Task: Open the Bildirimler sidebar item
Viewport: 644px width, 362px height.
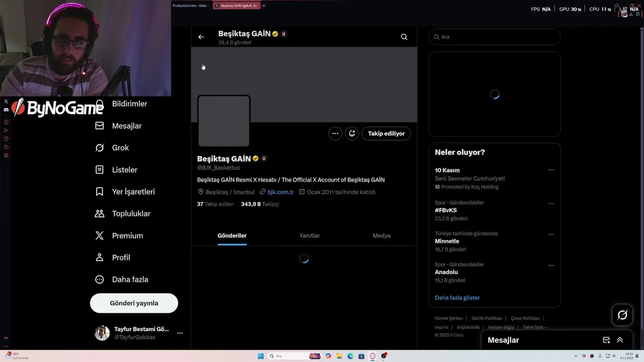Action: 129,104
